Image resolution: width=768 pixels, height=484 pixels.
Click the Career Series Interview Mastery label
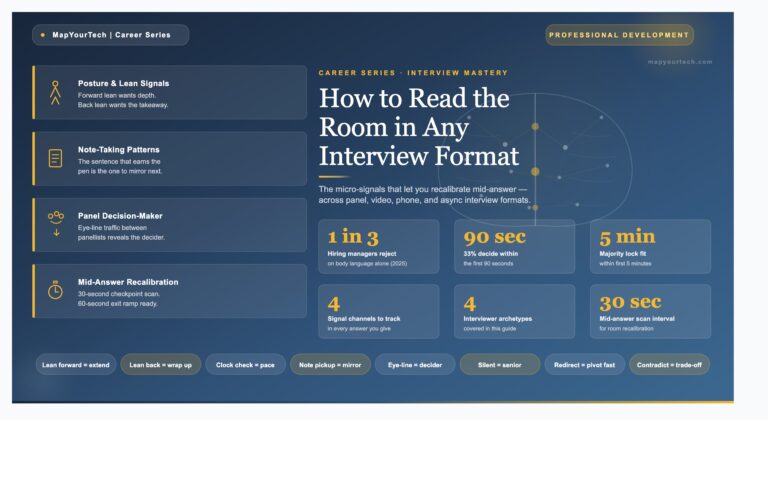pos(413,73)
